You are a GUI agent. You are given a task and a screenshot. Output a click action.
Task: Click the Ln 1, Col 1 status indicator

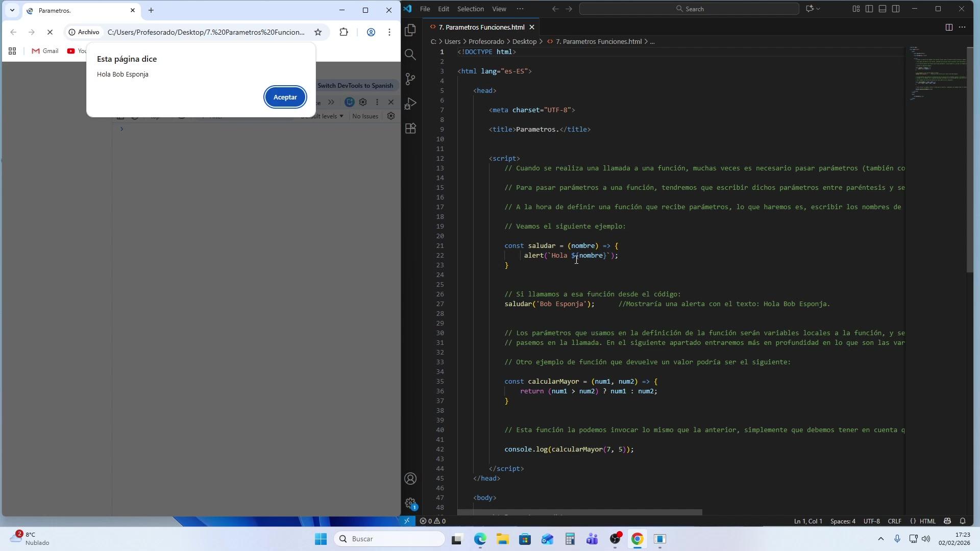click(808, 521)
